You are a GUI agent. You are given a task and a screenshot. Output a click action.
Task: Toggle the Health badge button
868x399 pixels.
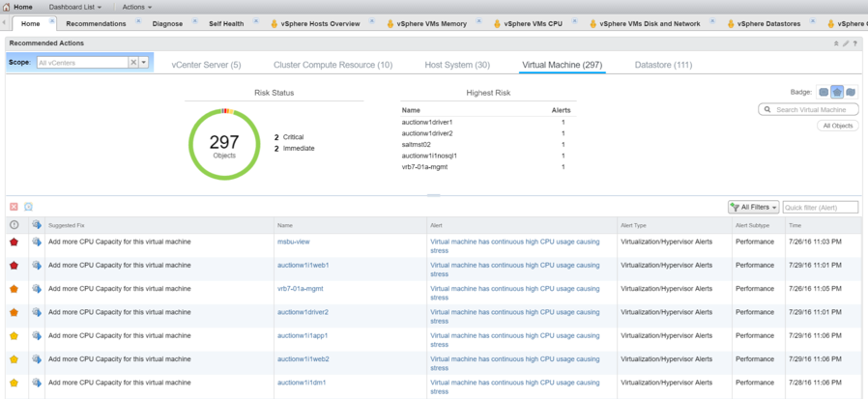coord(824,93)
